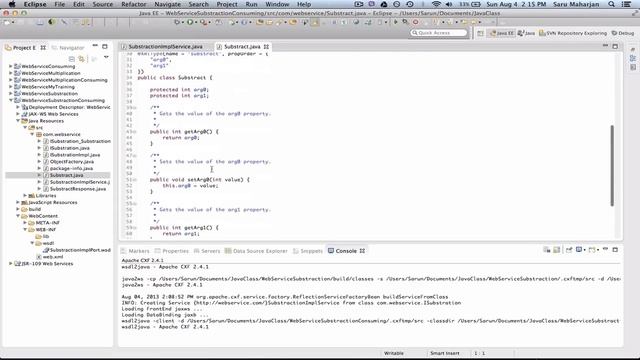Viewport: 640px width, 360px height.
Task: Switch to SubstractionImplService.java editor tab
Action: [165, 47]
